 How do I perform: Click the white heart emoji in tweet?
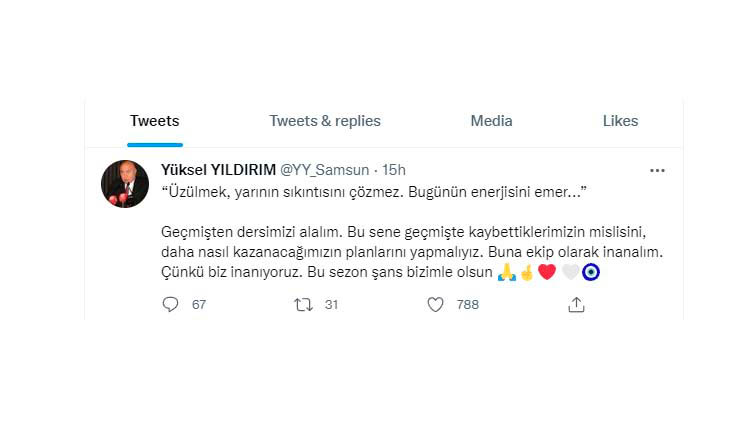pos(570,272)
